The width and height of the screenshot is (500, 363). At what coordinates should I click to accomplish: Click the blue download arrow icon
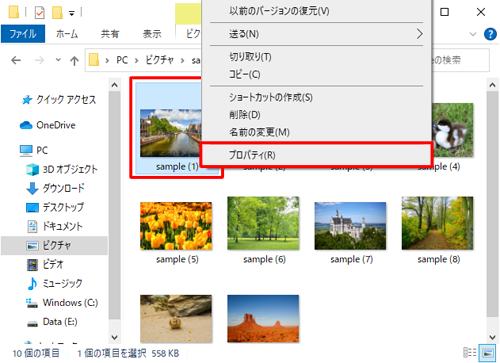click(x=32, y=188)
